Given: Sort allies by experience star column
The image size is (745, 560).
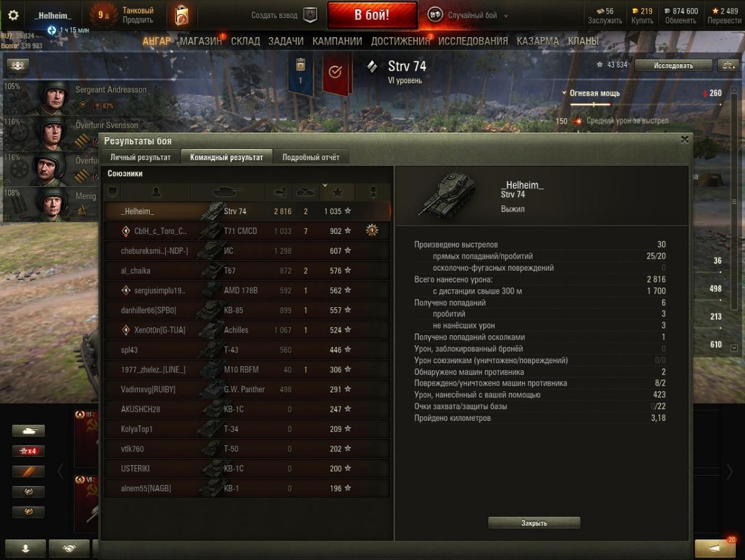Looking at the screenshot, I should pos(338,192).
